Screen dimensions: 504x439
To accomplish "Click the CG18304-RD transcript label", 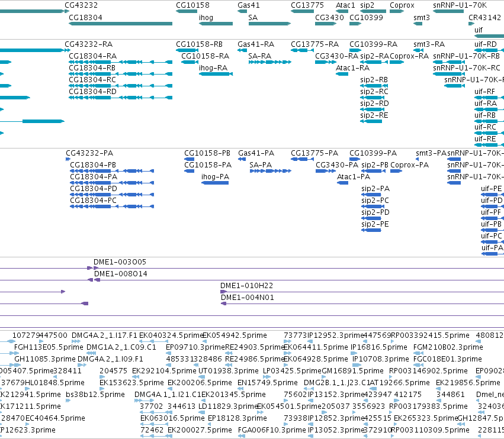I will coord(92,92).
